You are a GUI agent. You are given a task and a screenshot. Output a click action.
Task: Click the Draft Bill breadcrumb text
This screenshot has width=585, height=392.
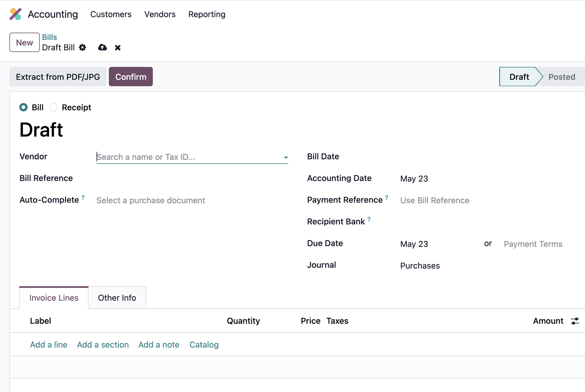[x=58, y=47]
